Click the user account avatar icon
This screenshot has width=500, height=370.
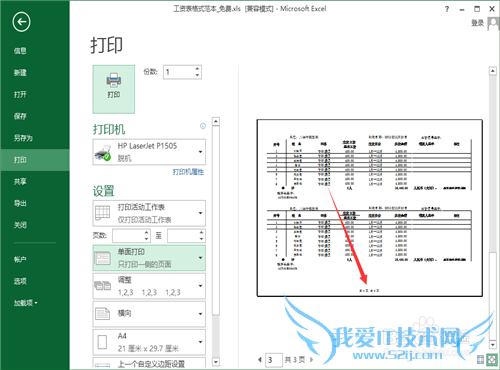tap(493, 23)
